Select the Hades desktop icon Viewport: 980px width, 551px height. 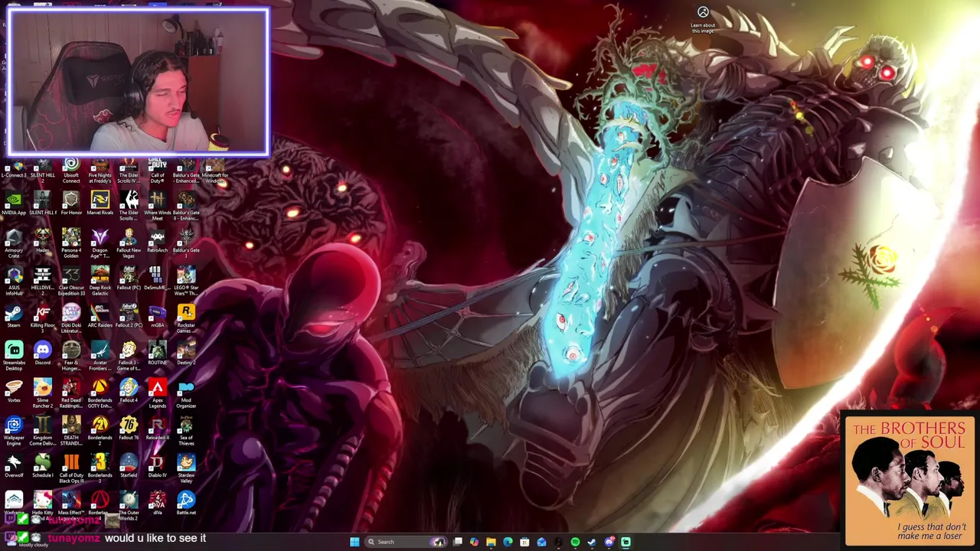(x=42, y=241)
